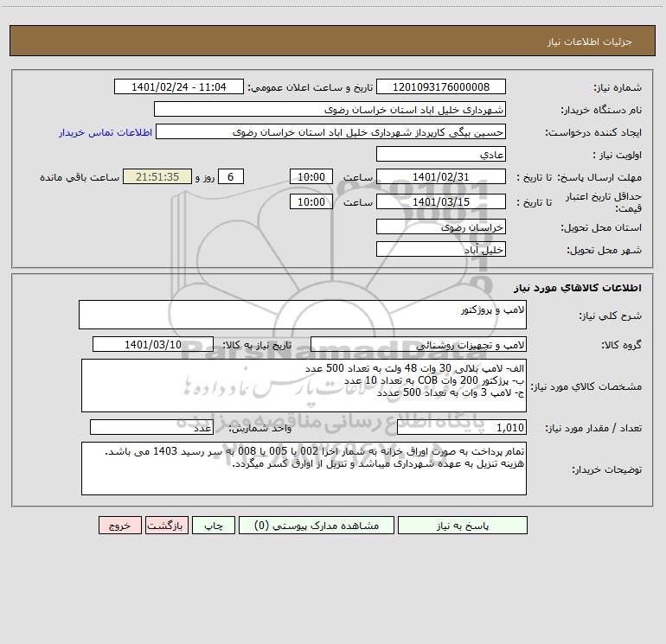Click the label ساعت باقی مانده

tap(80, 177)
